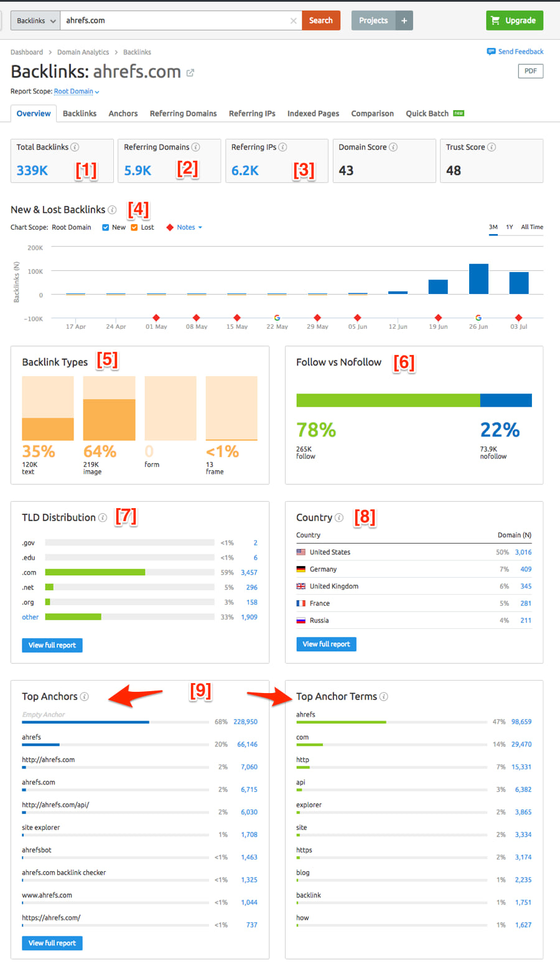The image size is (560, 967).
Task: Switch to the Overview tab
Action: pos(34,113)
